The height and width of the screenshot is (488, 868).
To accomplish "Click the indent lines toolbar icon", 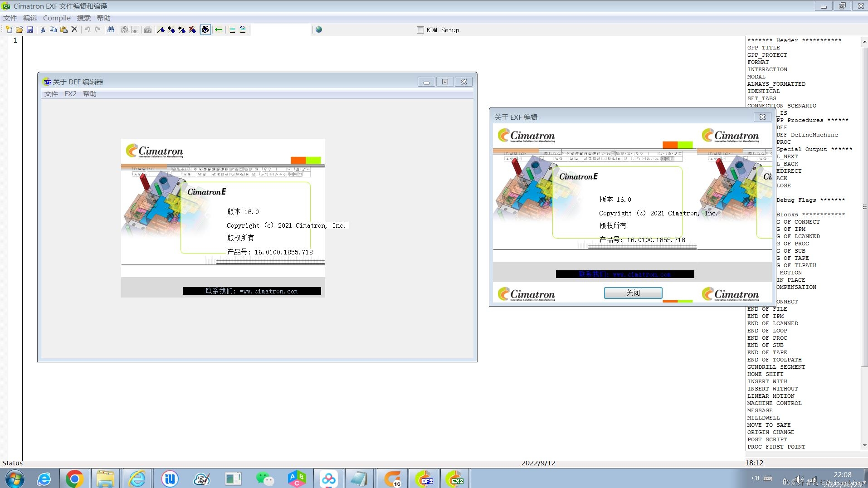I will point(232,29).
